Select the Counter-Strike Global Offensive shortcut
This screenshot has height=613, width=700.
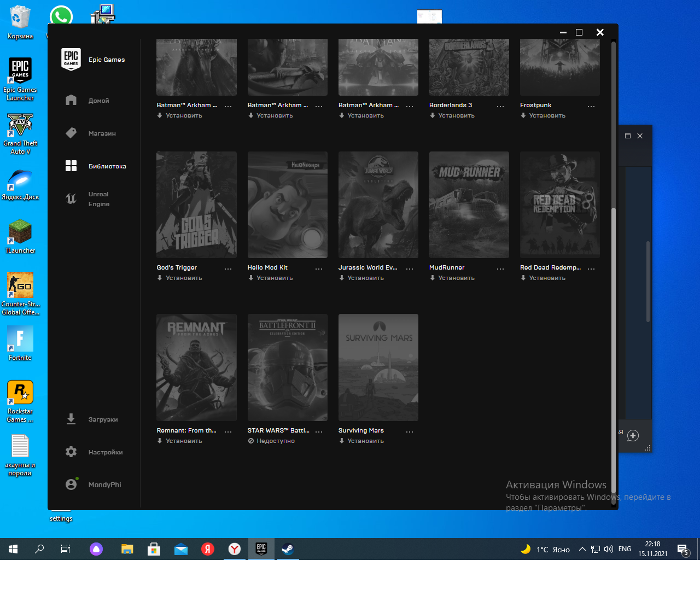click(x=20, y=294)
